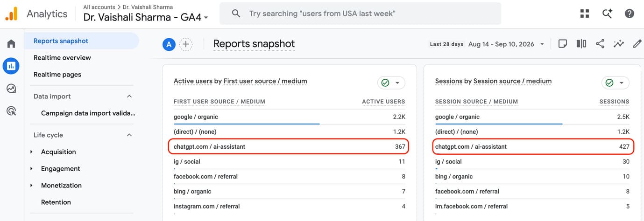Image resolution: width=644 pixels, height=221 pixels.
Task: Click the 2.5K sessions value
Action: coord(623,117)
